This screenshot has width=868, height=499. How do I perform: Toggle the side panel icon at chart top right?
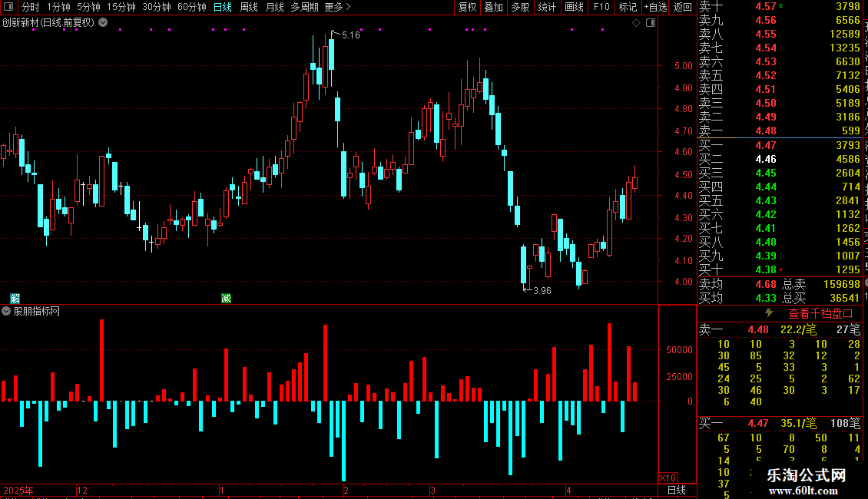point(651,23)
